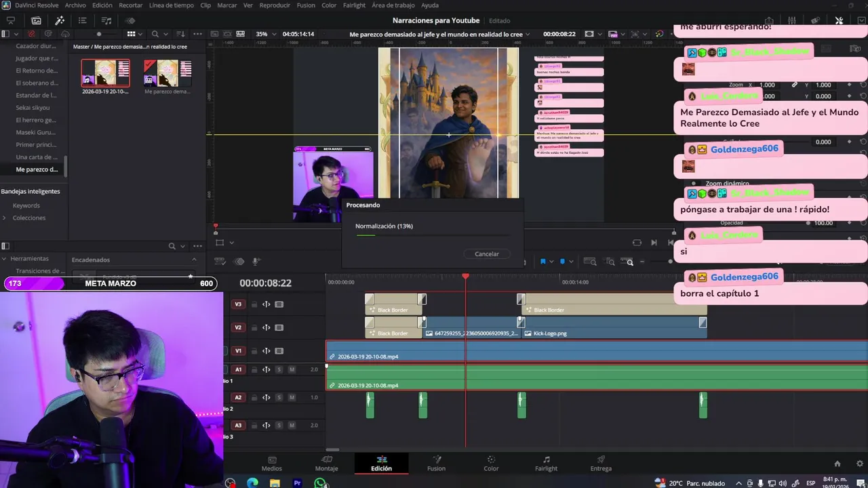
Task: Open the Sound Library music icon
Action: (x=106, y=20)
